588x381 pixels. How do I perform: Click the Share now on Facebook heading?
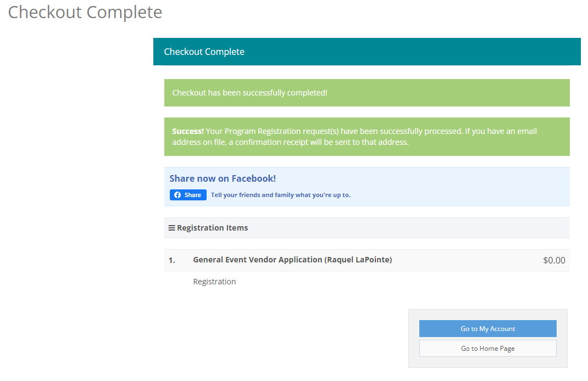[x=223, y=178]
